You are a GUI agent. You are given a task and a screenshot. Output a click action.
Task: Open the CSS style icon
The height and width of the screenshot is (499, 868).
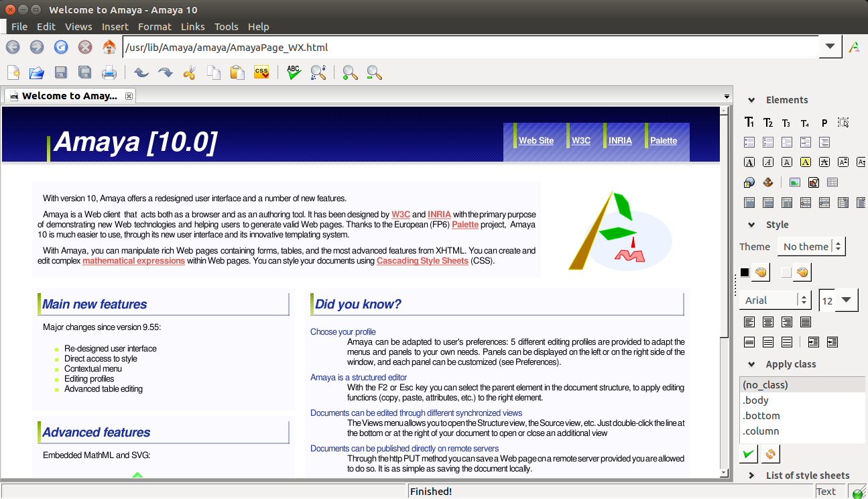261,72
